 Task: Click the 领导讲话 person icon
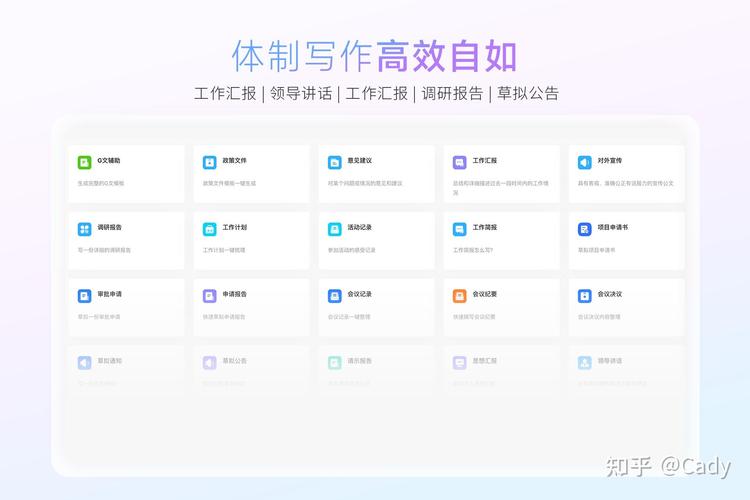pos(585,363)
